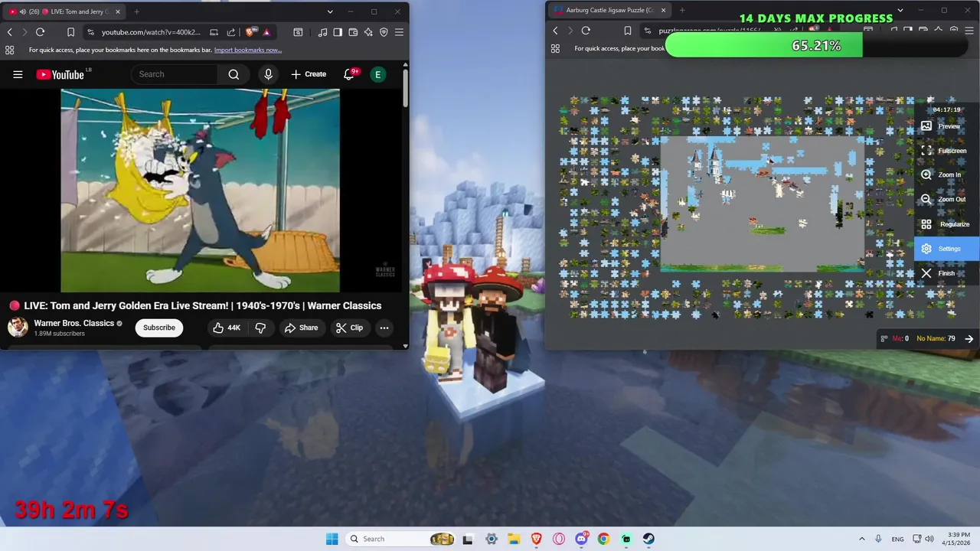Search with voice microphone on YouTube
This screenshot has width=980, height=551.
268,74
